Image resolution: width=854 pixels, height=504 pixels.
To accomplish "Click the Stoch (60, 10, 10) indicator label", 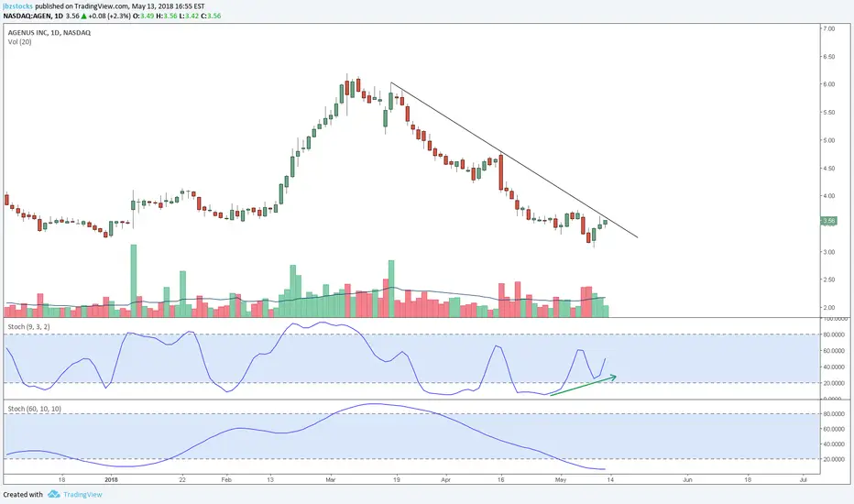I will pyautogui.click(x=34, y=409).
